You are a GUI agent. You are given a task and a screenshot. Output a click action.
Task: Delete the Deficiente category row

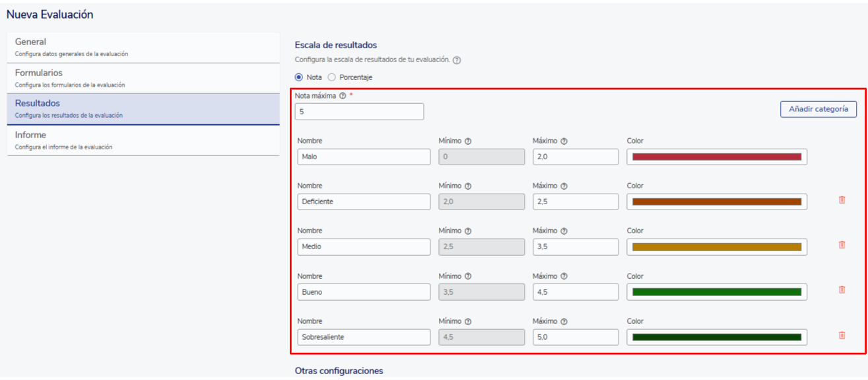pyautogui.click(x=842, y=200)
